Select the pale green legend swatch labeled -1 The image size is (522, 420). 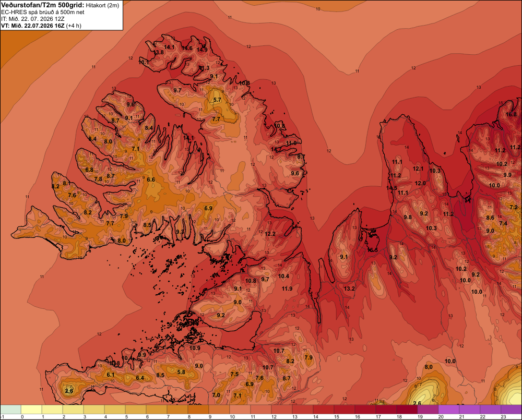coord(10,410)
